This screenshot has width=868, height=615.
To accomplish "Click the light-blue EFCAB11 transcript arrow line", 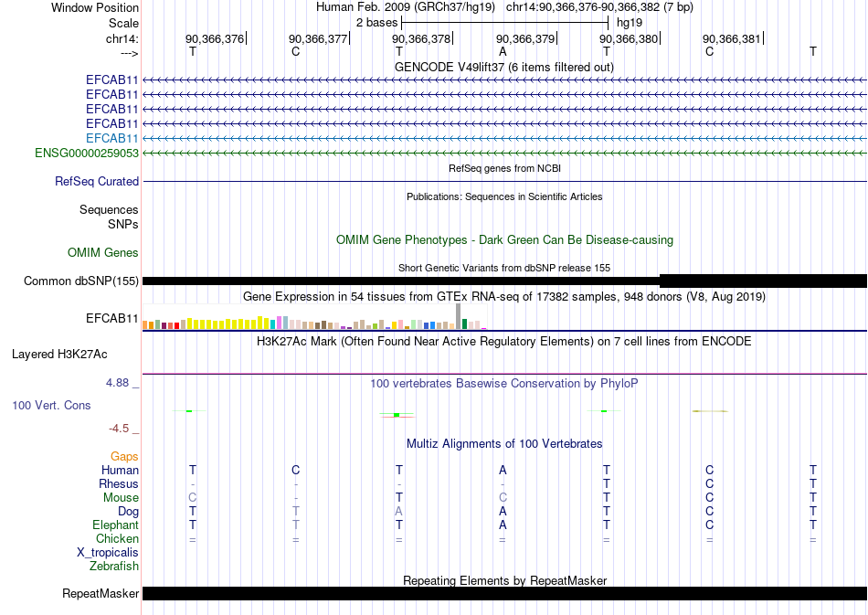I will 504,138.
